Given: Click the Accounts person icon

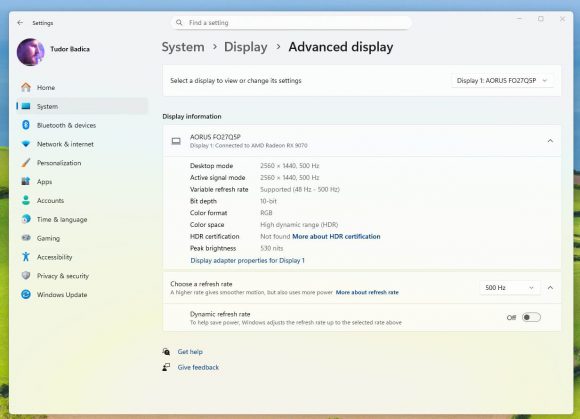Looking at the screenshot, I should (26, 200).
